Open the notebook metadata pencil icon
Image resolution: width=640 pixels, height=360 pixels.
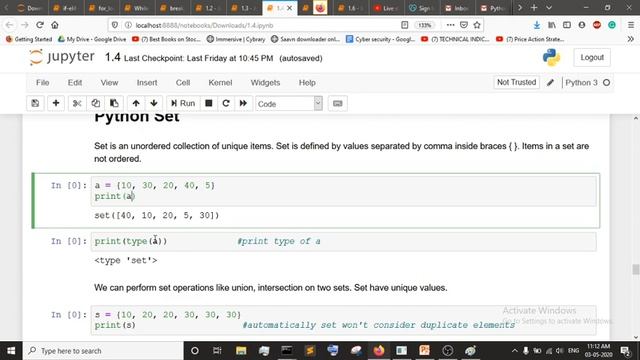550,82
